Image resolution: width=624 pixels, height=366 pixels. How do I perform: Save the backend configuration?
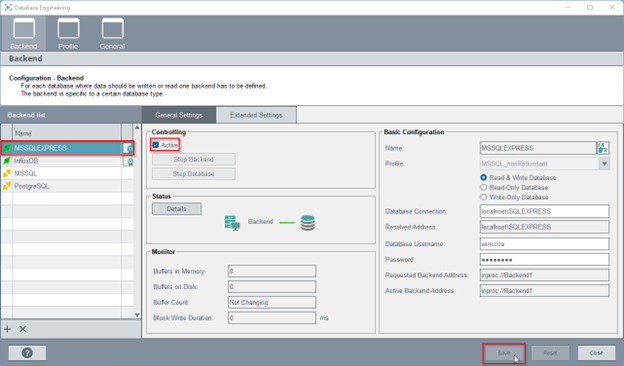point(504,353)
